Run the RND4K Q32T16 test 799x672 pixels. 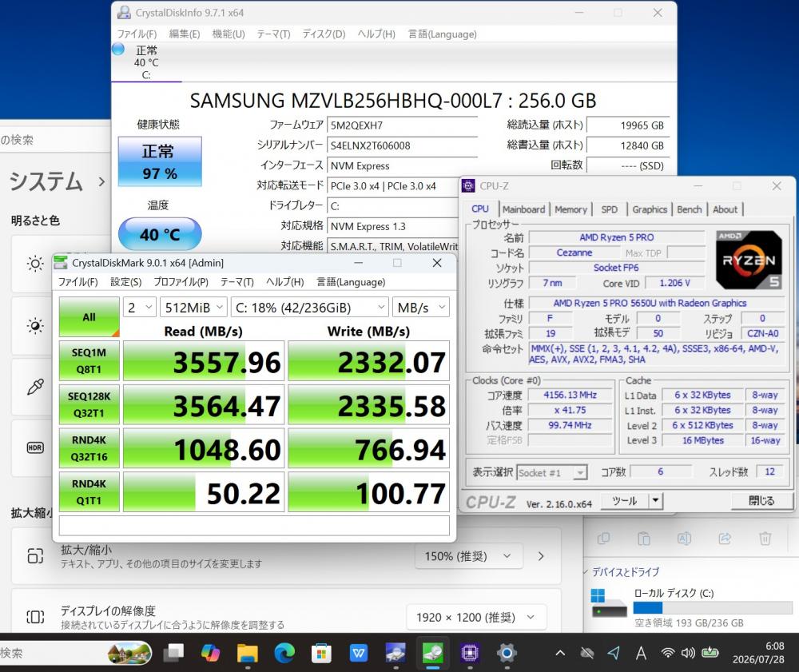click(x=89, y=448)
